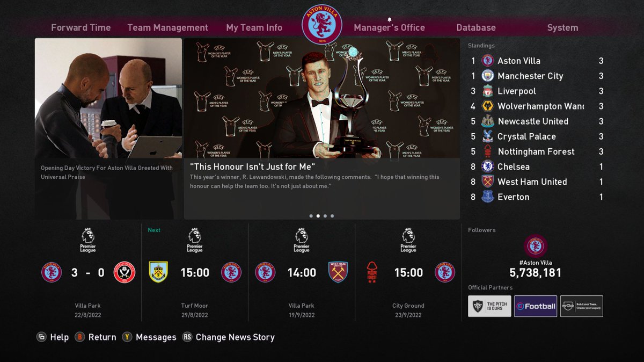The image size is (644, 362).
Task: Click Aston Villa crest in standings
Action: [x=488, y=61]
